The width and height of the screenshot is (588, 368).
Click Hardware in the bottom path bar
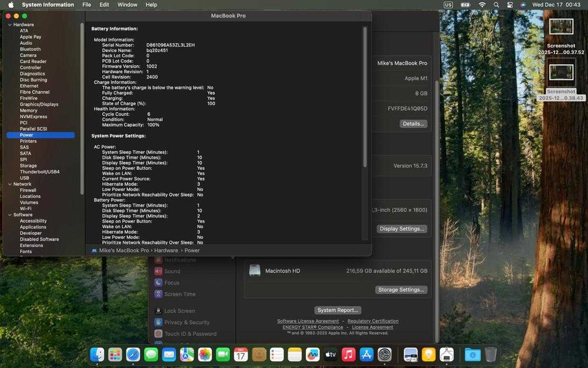[x=166, y=250]
